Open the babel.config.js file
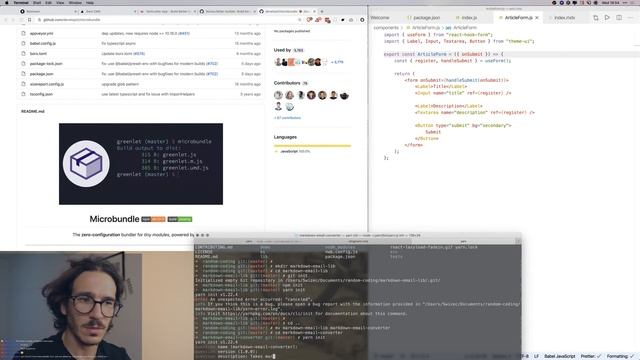This screenshot has width=640, height=360. [x=43, y=43]
